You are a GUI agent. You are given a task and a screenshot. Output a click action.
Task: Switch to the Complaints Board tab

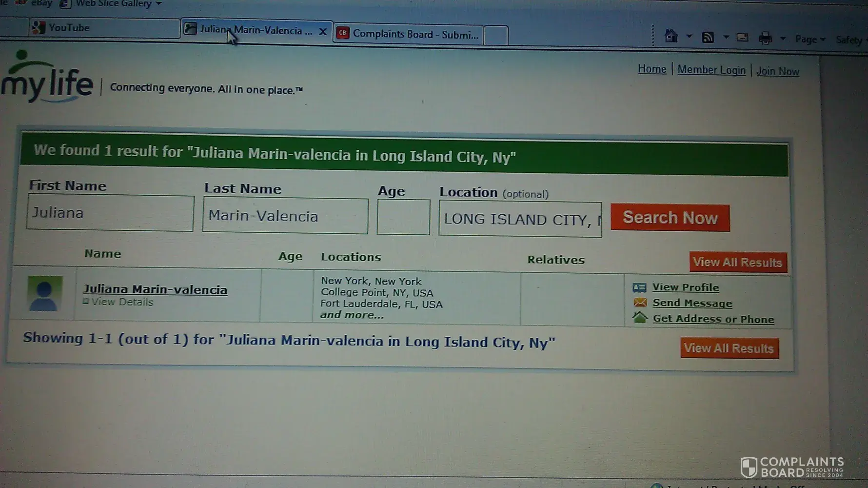pos(408,34)
